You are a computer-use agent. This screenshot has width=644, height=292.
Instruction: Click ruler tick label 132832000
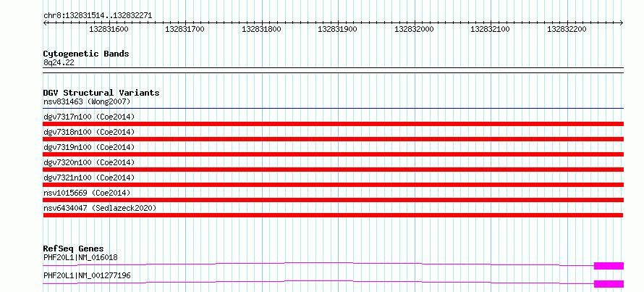[414, 29]
